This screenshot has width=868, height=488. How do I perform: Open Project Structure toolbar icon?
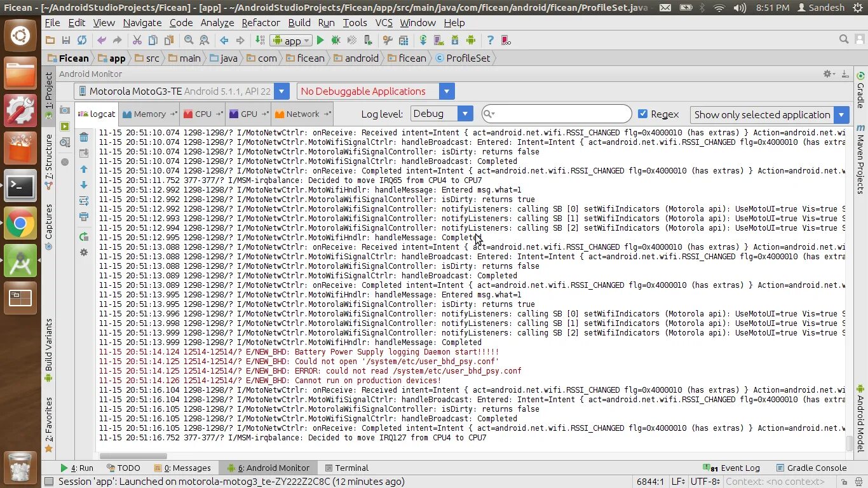[x=403, y=40]
